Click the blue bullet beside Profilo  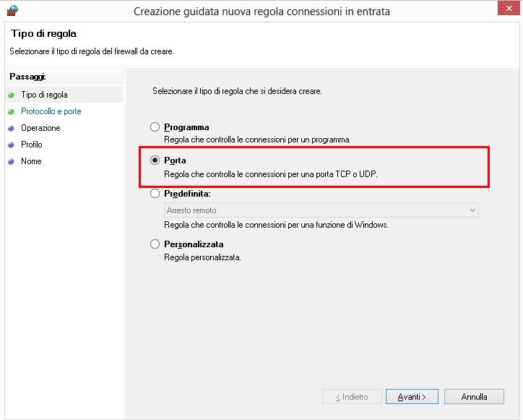[11, 145]
